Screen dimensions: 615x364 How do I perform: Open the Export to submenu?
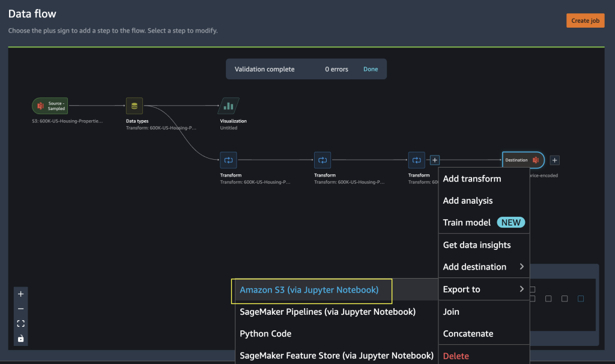point(483,290)
